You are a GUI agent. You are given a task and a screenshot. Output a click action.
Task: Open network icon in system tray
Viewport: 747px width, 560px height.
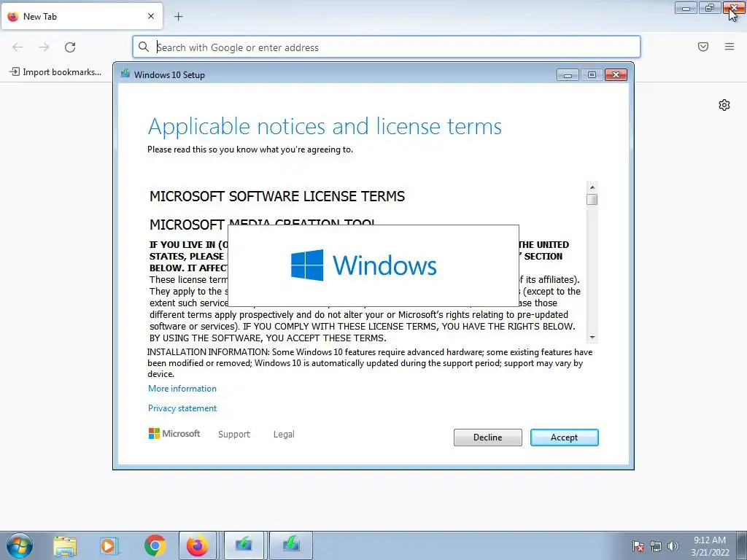click(656, 546)
